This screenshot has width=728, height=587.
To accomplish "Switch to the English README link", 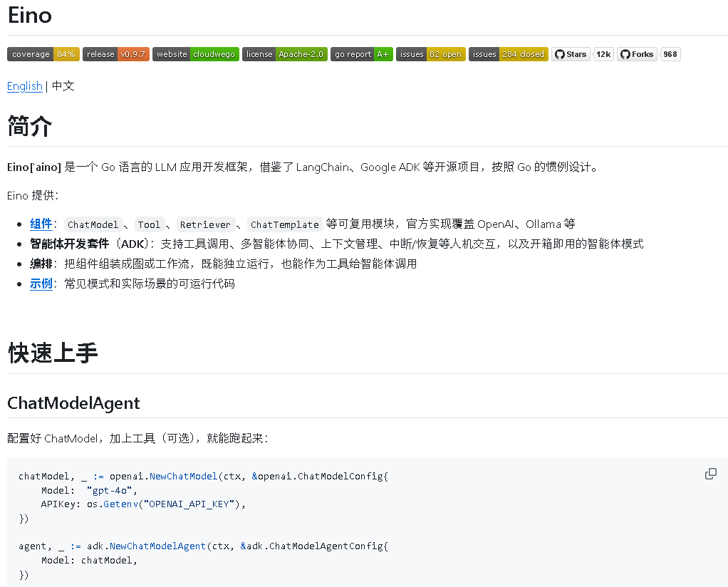I will click(x=25, y=86).
